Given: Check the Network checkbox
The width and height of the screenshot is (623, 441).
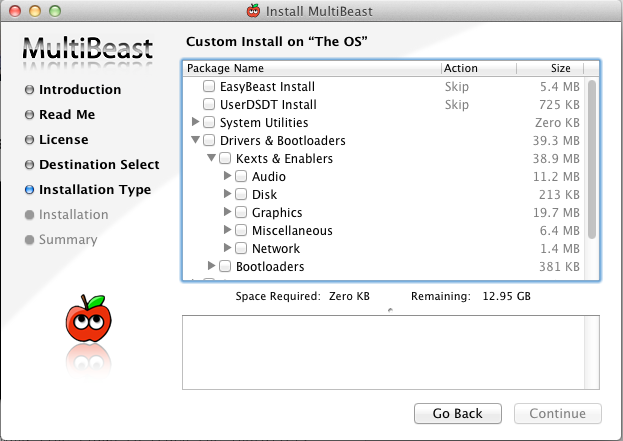Looking at the screenshot, I should (x=241, y=248).
